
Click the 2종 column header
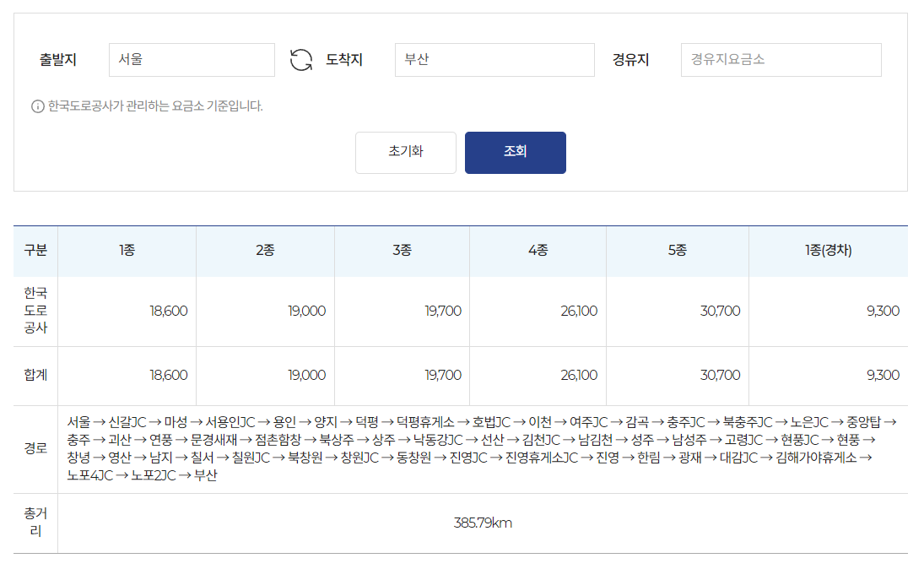click(x=265, y=250)
